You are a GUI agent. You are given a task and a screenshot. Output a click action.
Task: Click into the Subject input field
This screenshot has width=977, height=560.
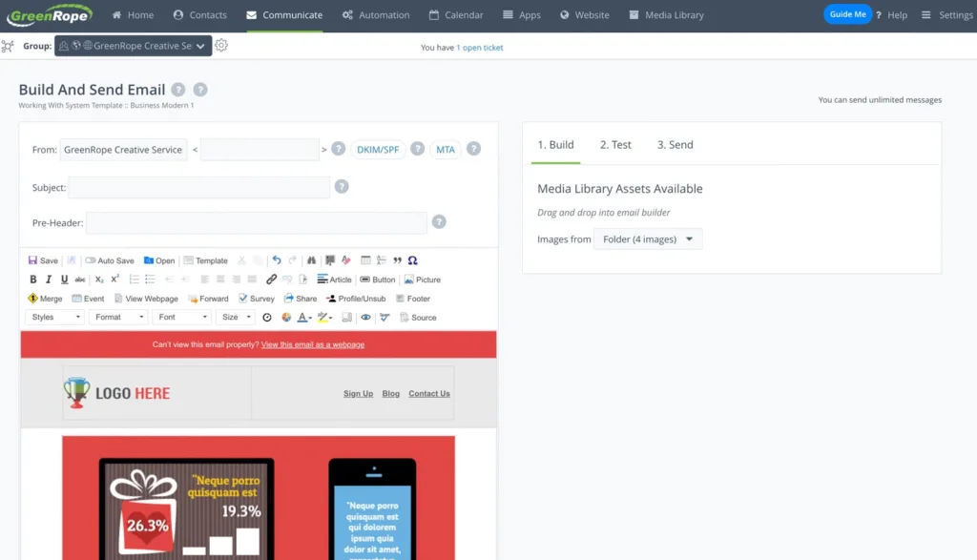tap(198, 188)
